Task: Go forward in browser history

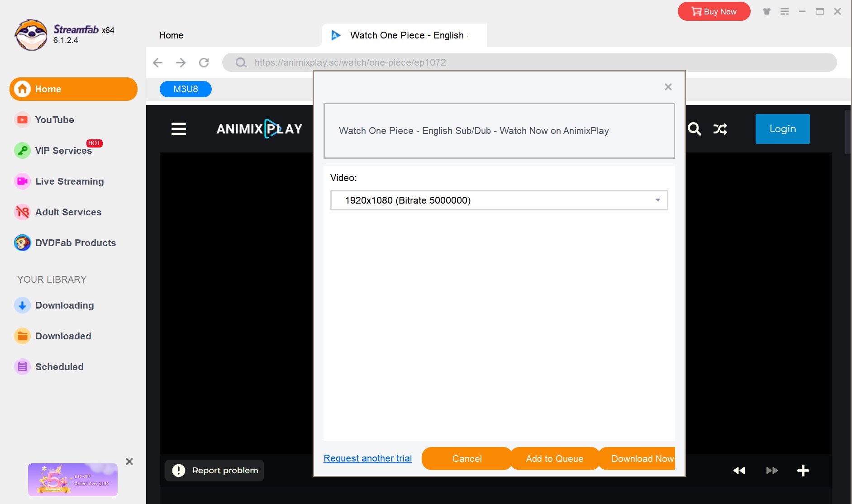Action: point(181,62)
